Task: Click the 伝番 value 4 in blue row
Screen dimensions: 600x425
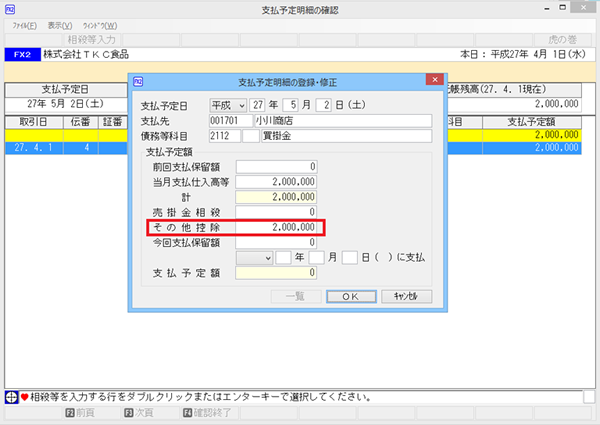Action: 87,148
